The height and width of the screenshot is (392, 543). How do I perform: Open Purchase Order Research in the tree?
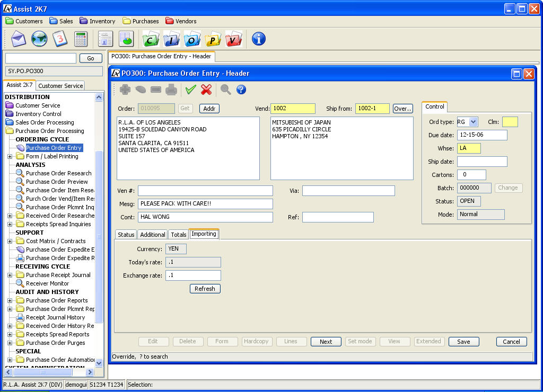pos(58,173)
